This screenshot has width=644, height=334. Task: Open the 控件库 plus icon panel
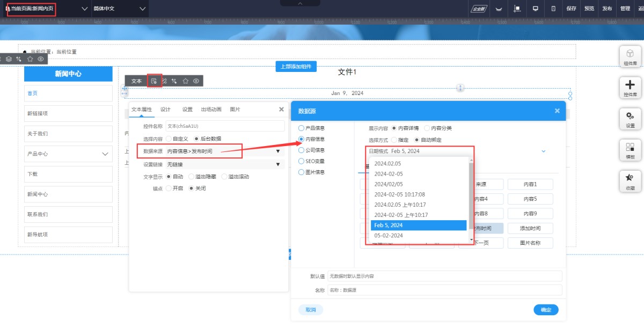(x=630, y=88)
